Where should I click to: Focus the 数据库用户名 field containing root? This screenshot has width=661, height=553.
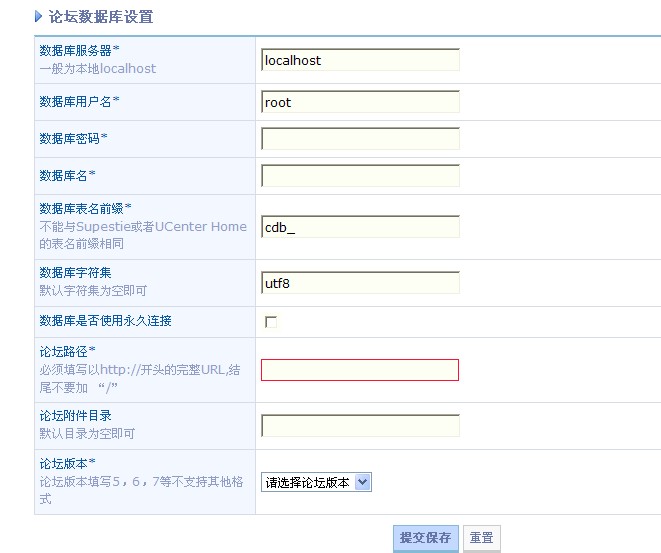[x=360, y=102]
